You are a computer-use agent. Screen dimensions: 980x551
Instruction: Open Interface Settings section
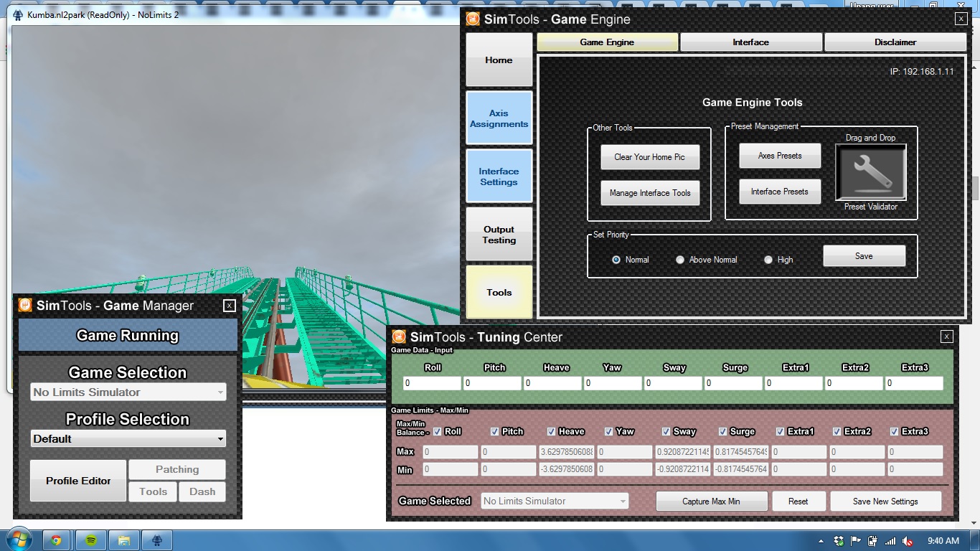click(499, 176)
